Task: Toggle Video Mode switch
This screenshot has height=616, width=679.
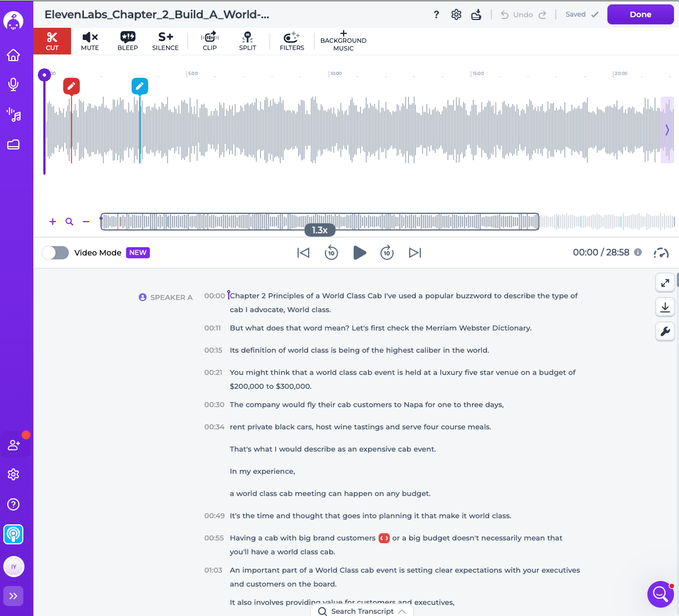Action: [56, 253]
